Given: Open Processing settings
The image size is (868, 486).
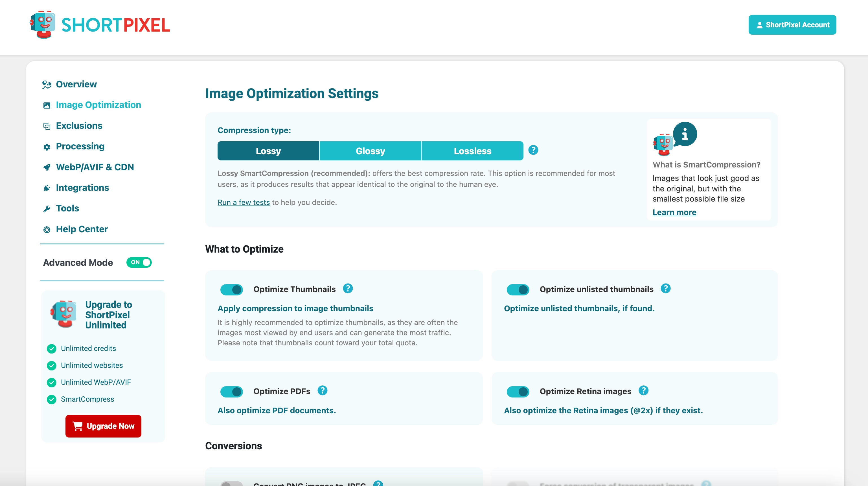Looking at the screenshot, I should pos(80,146).
